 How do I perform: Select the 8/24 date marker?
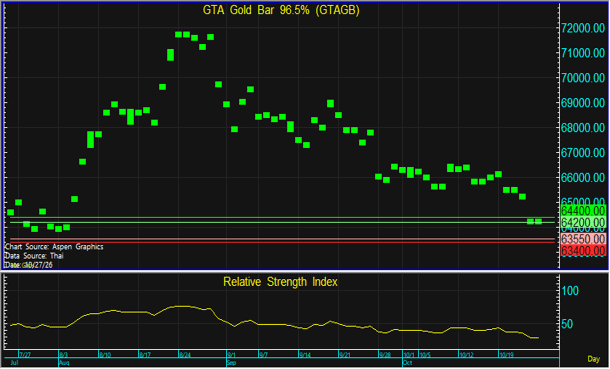185,355
